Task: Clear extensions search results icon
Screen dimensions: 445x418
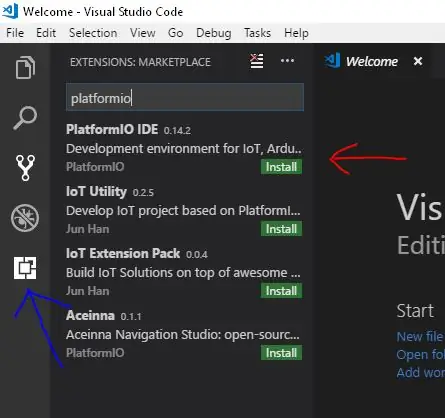Action: 257,61
